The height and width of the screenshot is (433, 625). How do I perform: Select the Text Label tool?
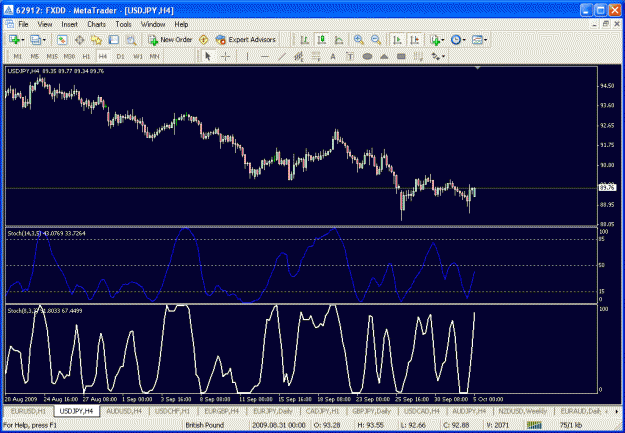point(350,57)
